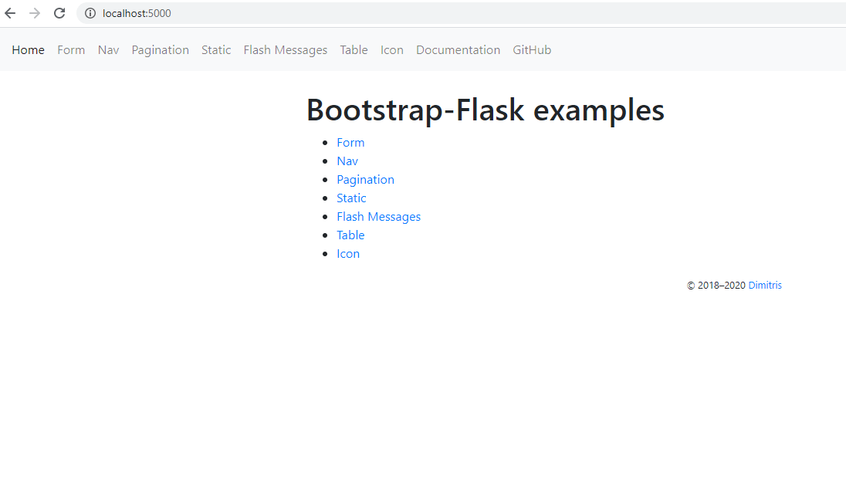
Task: Open Flash Messages from the navbar
Action: 285,49
